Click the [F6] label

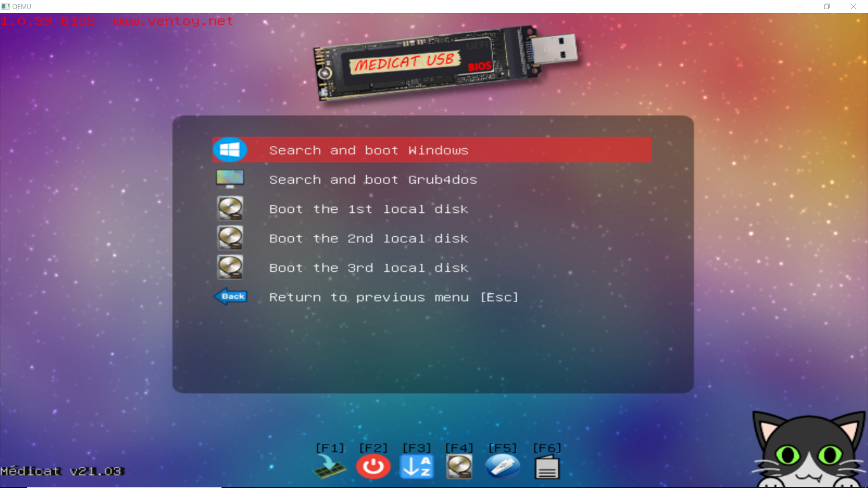pyautogui.click(x=547, y=448)
